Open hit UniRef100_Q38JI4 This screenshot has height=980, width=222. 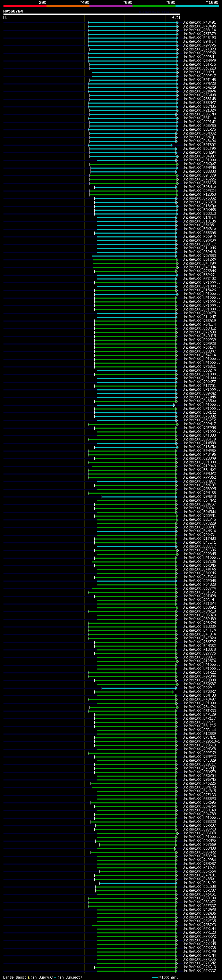[199, 30]
